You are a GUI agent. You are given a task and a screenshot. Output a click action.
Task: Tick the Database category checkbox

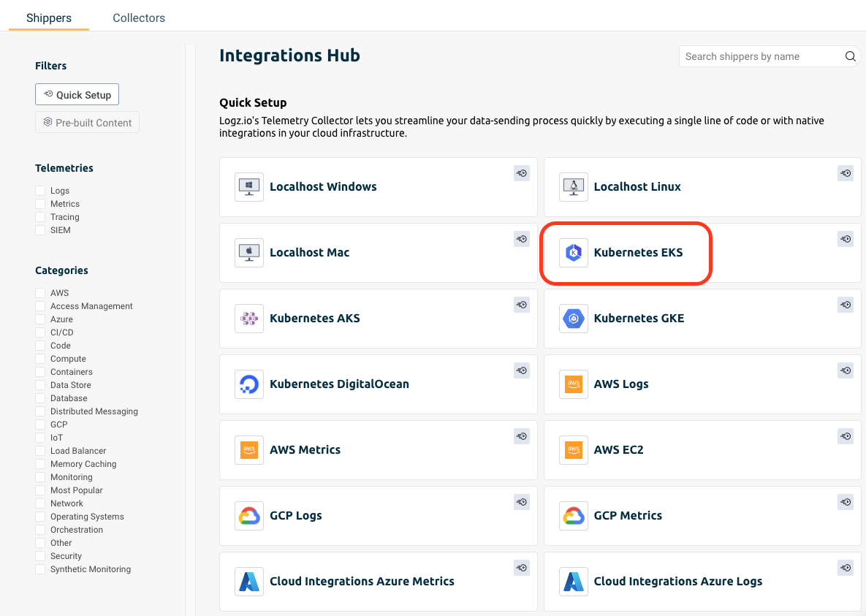pyautogui.click(x=40, y=398)
